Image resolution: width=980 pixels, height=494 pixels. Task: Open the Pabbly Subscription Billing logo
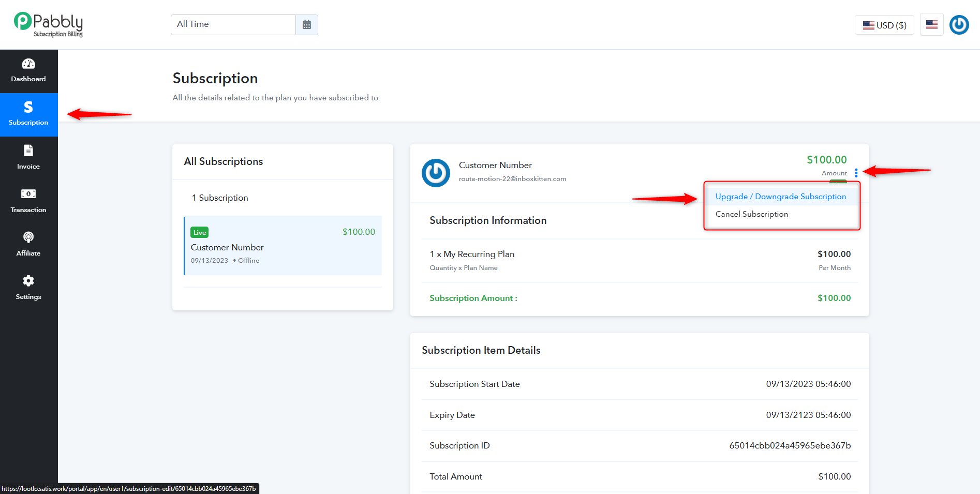(48, 25)
